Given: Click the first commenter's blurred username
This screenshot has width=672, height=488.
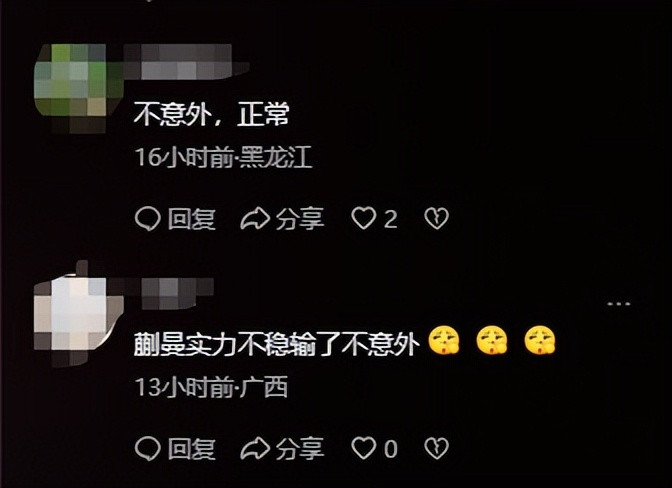Looking at the screenshot, I should click(184, 62).
